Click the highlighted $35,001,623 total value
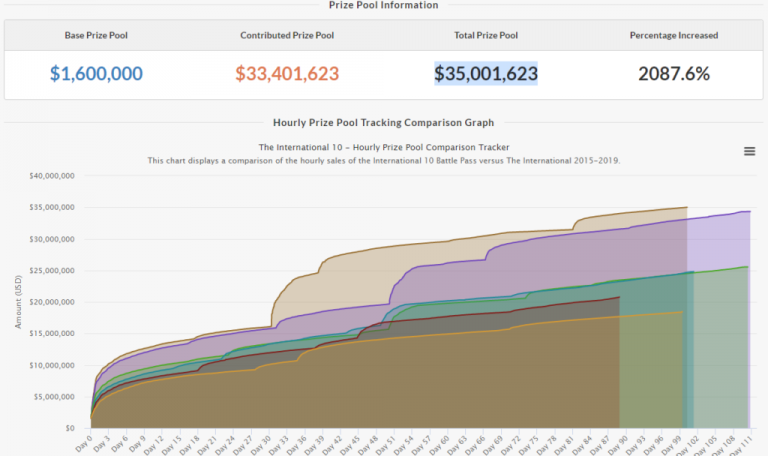Viewport: 768px width, 456px height. click(485, 74)
